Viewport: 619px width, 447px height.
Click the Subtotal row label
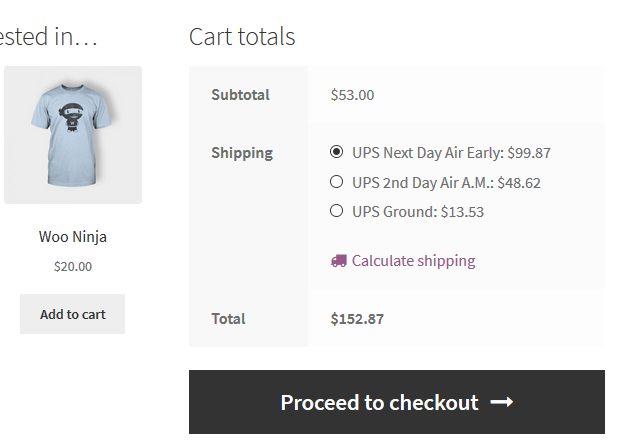(x=240, y=95)
